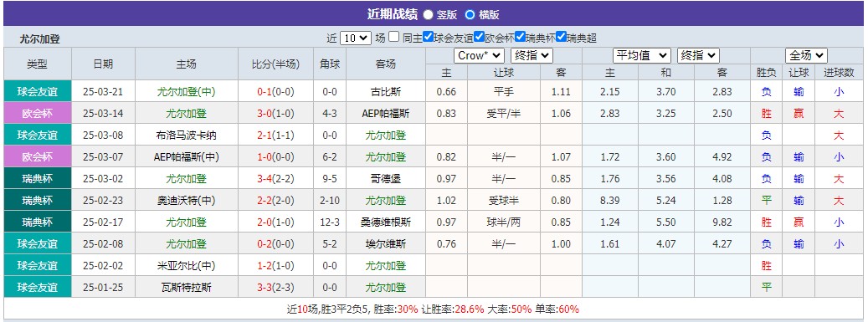The width and height of the screenshot is (868, 322).
Task: Click score 3-3(2-3)
Action: (x=275, y=288)
